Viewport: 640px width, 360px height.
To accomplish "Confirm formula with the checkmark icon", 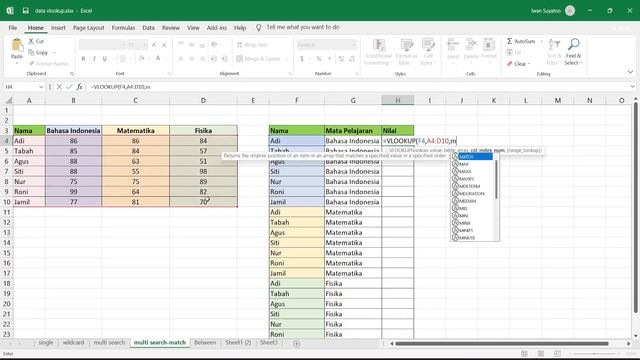I will point(69,87).
